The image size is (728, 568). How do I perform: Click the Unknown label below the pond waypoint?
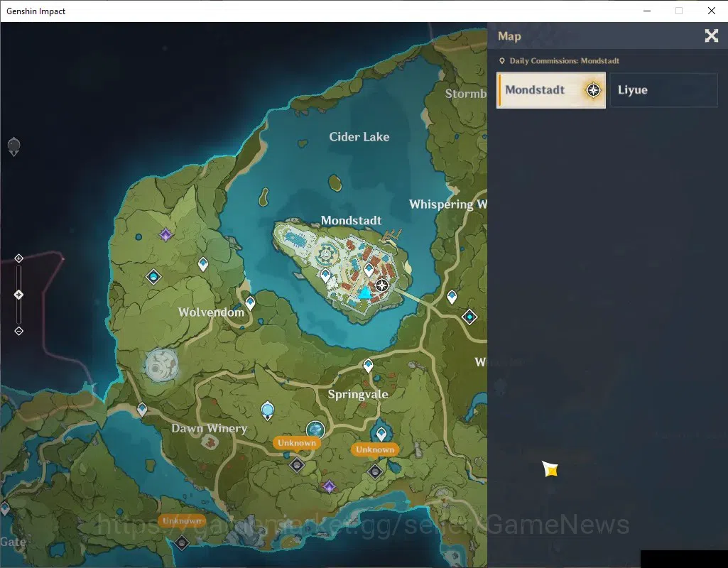click(x=375, y=449)
